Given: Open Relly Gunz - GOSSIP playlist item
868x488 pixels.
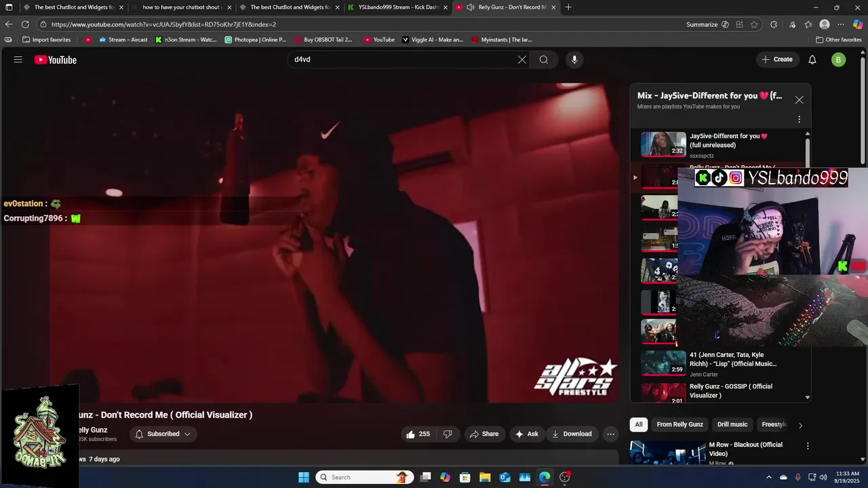Looking at the screenshot, I should pyautogui.click(x=719, y=392).
